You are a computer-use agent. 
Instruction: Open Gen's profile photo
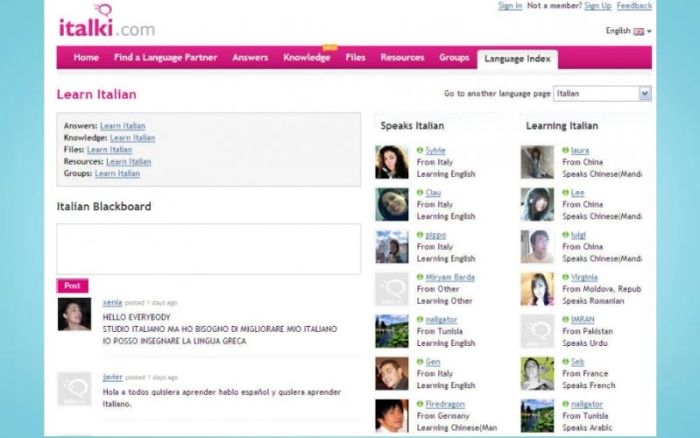pyautogui.click(x=392, y=373)
